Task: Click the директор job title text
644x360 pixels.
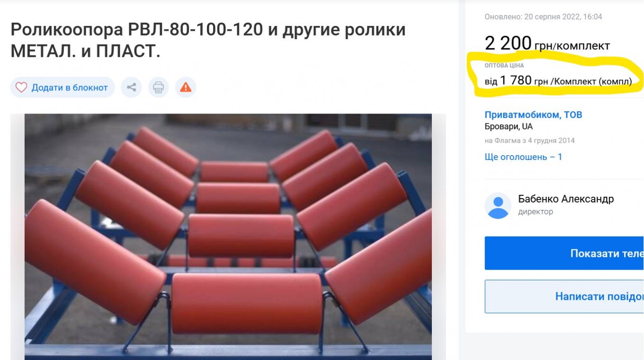Action: (x=536, y=212)
